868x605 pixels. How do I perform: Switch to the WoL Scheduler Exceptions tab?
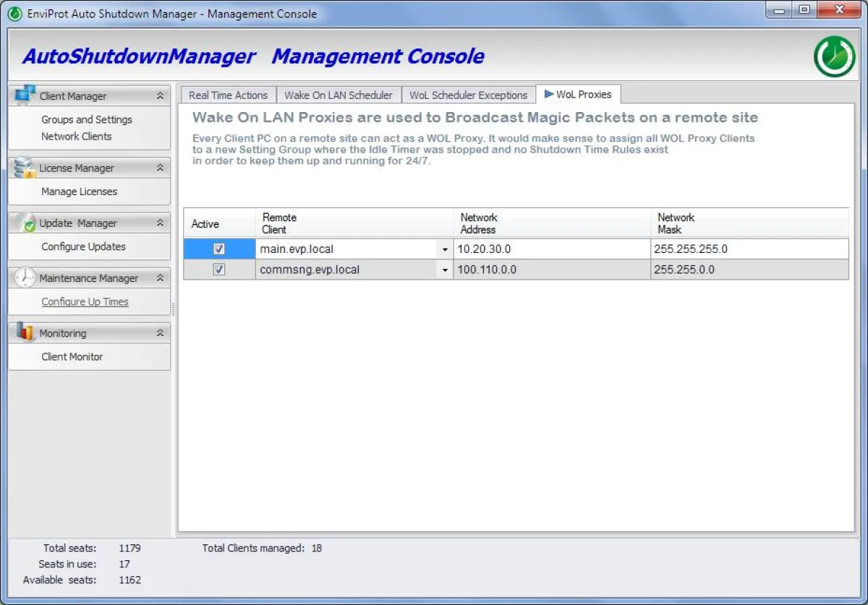pos(469,95)
